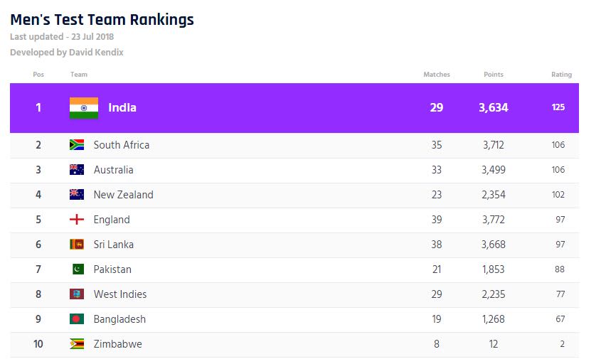Click the Pakistan flag icon

77,269
